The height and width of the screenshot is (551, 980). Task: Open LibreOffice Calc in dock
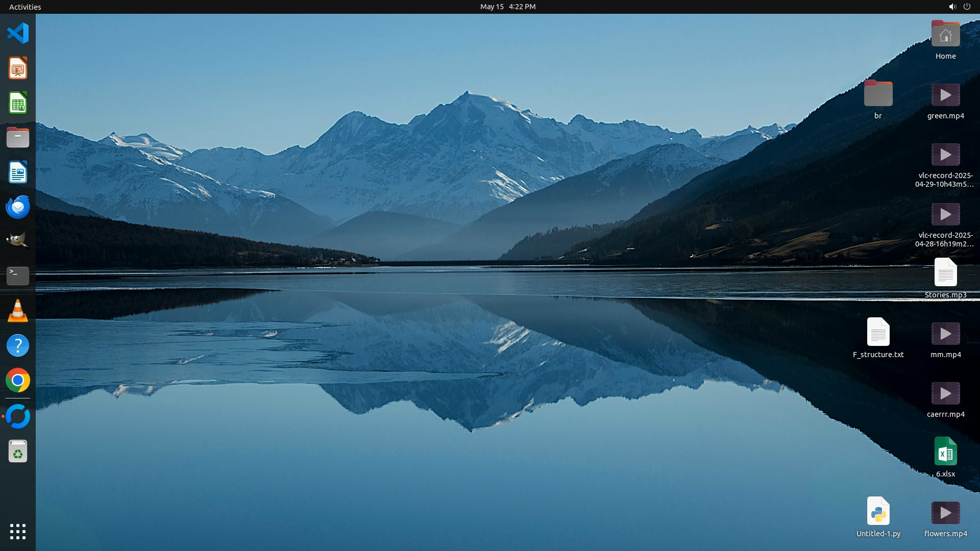pyautogui.click(x=18, y=103)
